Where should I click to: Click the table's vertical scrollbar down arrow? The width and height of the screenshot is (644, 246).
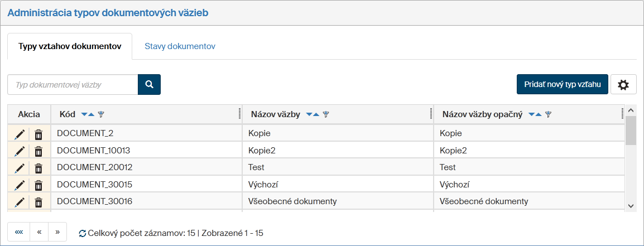(631, 206)
